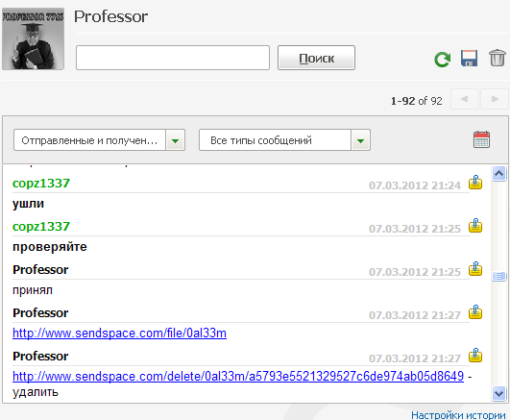Delete history using the trash bin icon
The width and height of the screenshot is (510, 420).
tap(498, 58)
